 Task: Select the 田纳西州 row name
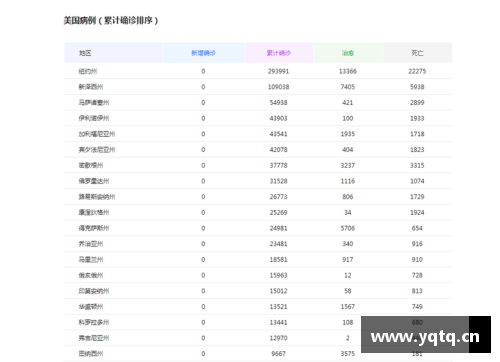tap(91, 353)
